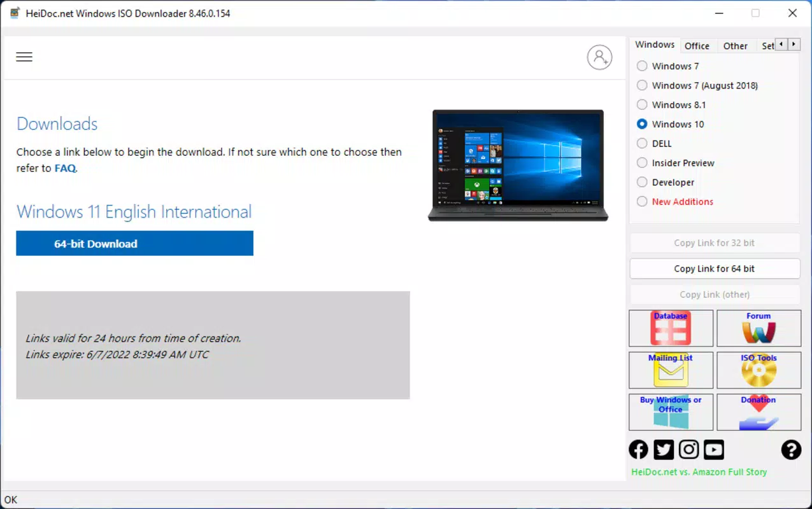Screen dimensions: 812x509
Task: Minimize the ISO Downloader window
Action: pos(718,13)
